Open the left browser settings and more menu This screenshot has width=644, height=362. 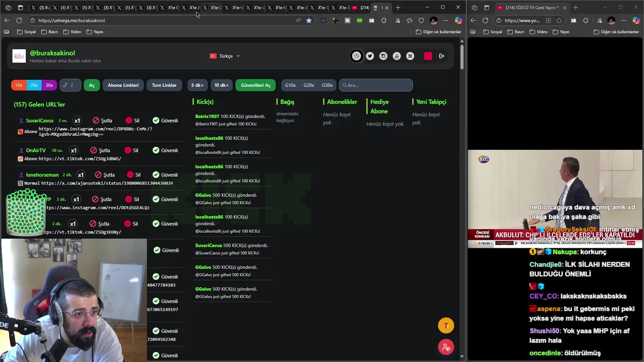point(446,21)
